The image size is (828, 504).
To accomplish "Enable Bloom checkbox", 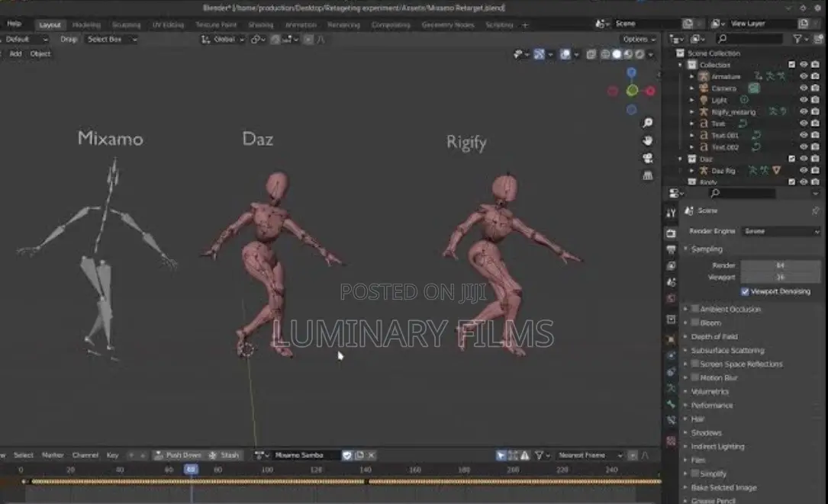I will tap(695, 323).
